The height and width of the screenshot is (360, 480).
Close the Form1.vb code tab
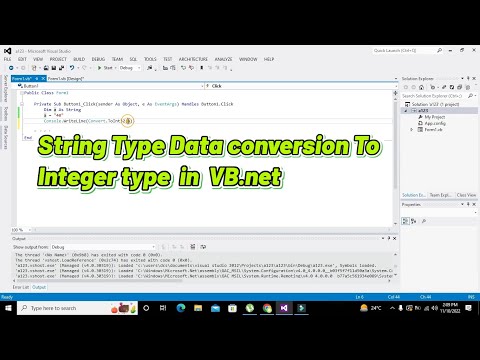tap(43, 79)
